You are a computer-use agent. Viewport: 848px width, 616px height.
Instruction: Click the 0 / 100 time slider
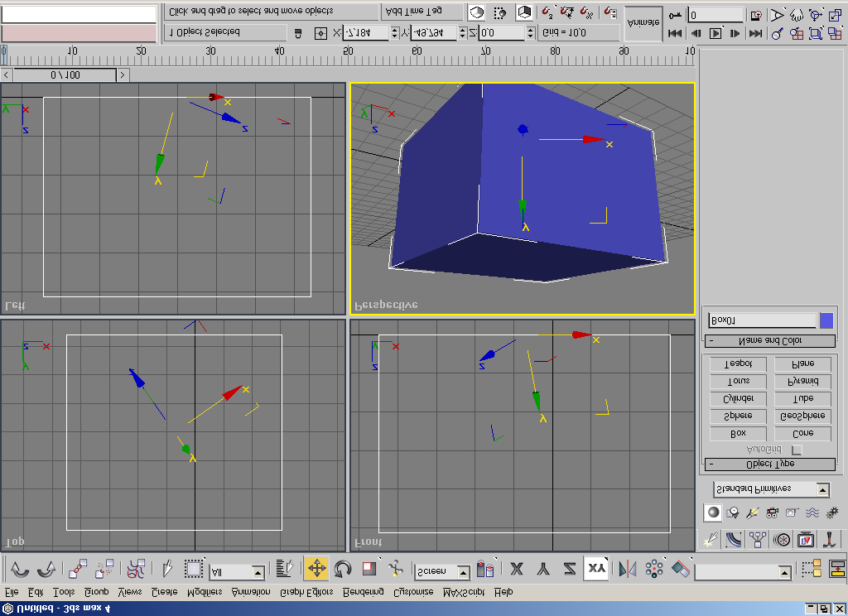click(x=65, y=75)
